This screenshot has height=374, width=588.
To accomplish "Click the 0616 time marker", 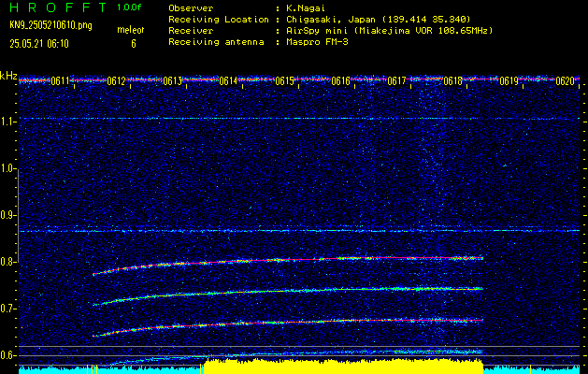I will point(341,81).
